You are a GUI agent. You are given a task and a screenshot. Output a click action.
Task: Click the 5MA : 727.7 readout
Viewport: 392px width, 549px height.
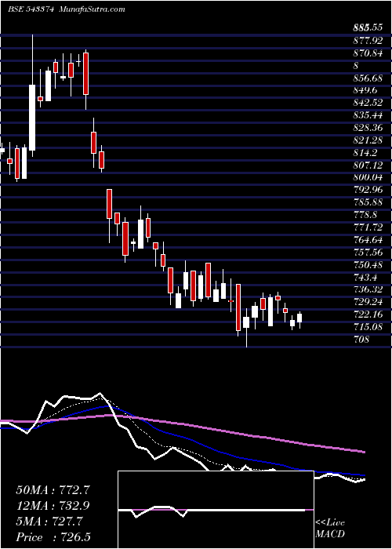49,522
